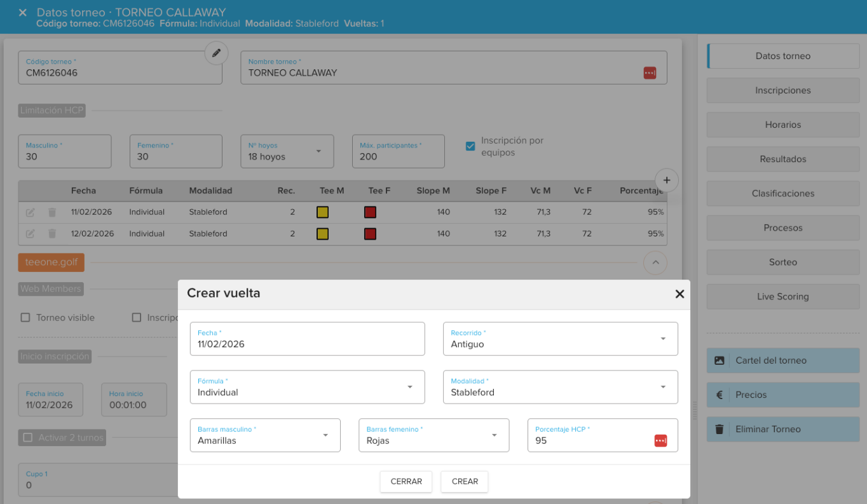Click the yellow Tee M swatch in first row
The image size is (867, 504).
tap(322, 212)
